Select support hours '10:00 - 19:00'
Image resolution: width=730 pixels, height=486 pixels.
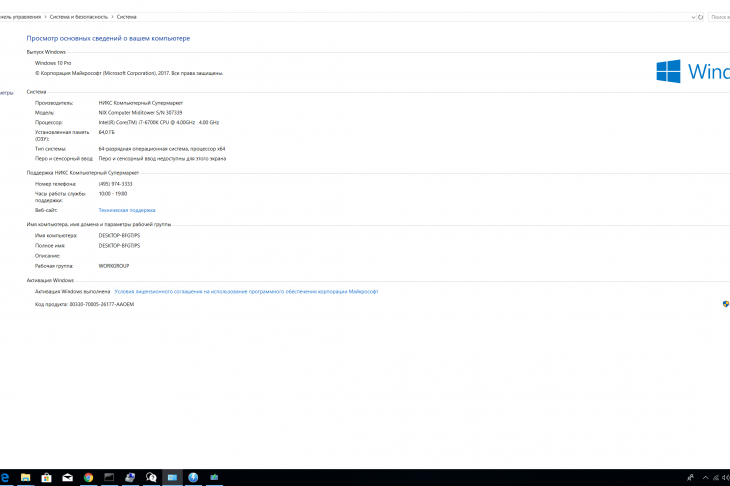click(x=113, y=194)
